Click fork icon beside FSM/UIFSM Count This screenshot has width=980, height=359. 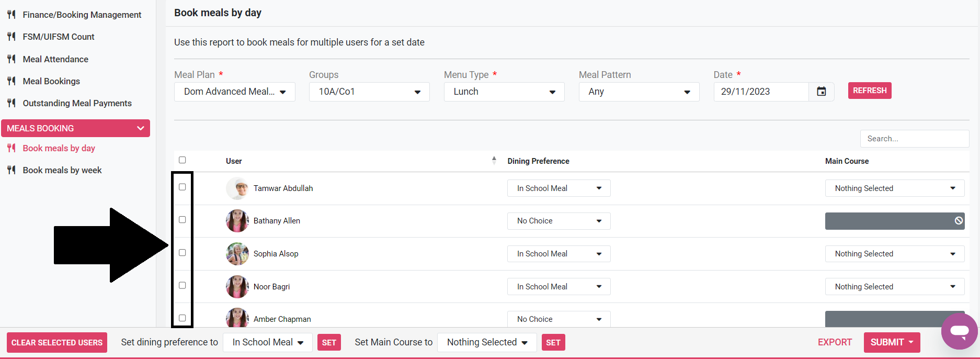pos(12,37)
